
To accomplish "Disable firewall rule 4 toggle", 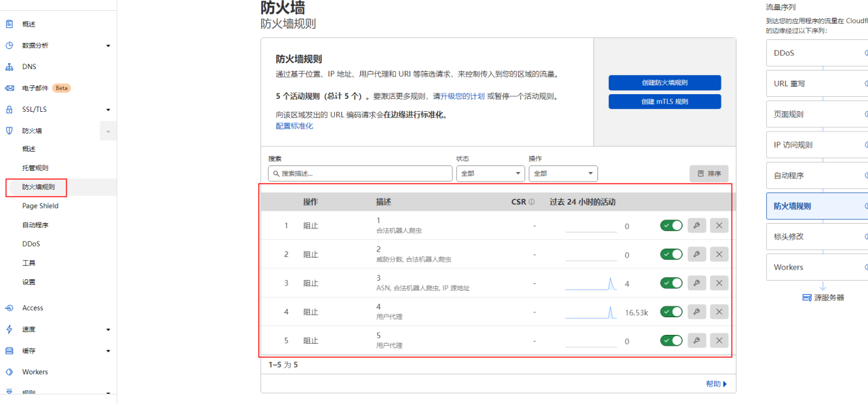I will tap(671, 312).
